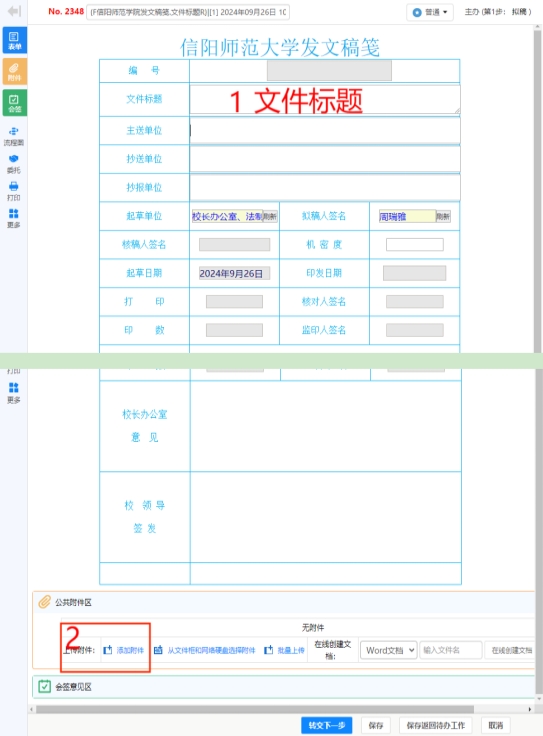Image resolution: width=543 pixels, height=736 pixels.
Task: Click 刷新 beside 起草单位 field
Action: click(x=270, y=216)
